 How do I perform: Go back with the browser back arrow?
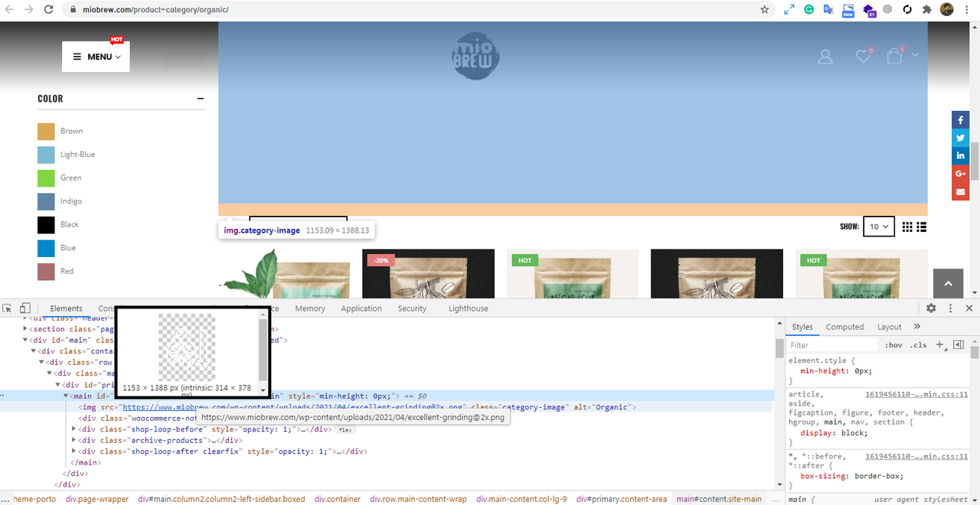(11, 10)
